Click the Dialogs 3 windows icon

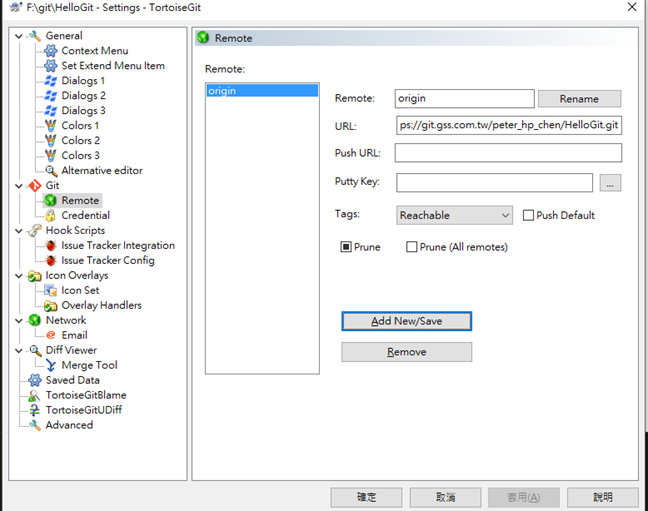pyautogui.click(x=50, y=110)
